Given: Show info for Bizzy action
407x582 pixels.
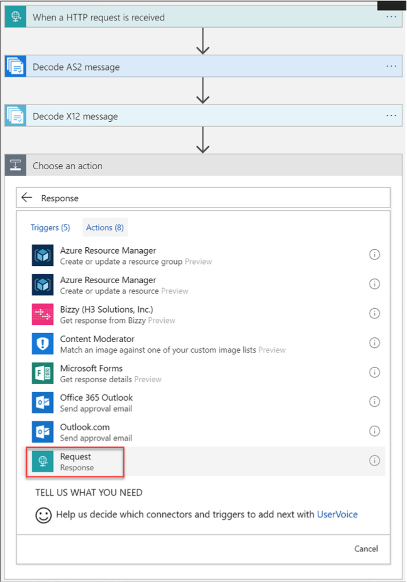Looking at the screenshot, I should tap(374, 313).
